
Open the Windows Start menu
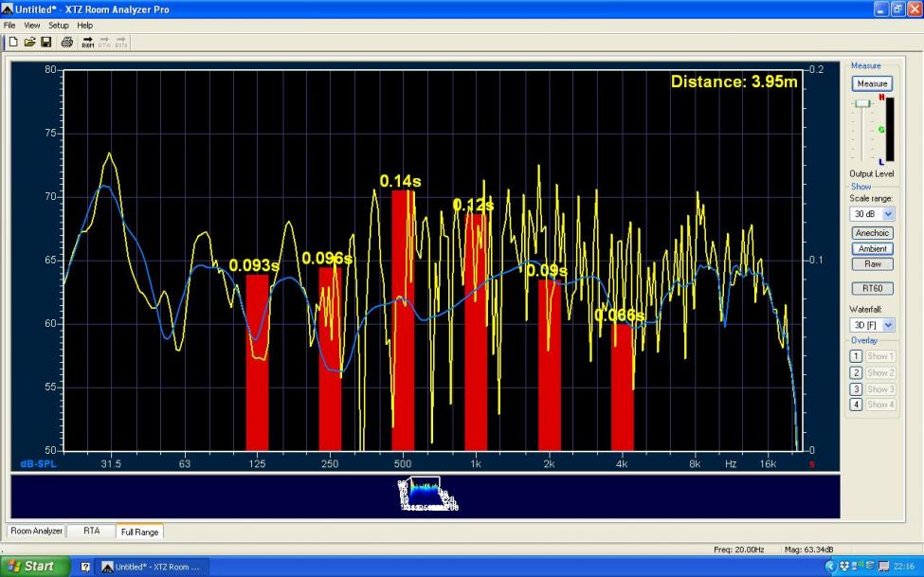[34, 567]
